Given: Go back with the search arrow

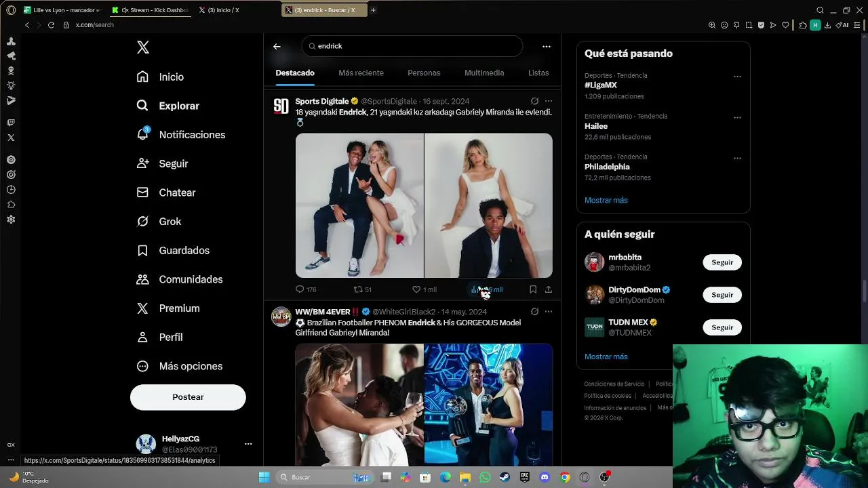Looking at the screenshot, I should click(x=277, y=46).
